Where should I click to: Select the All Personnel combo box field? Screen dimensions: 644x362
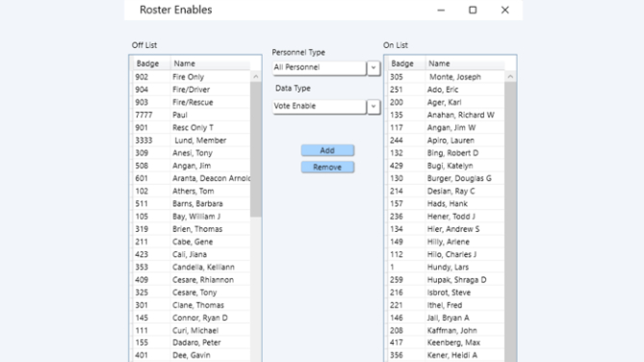(x=320, y=67)
